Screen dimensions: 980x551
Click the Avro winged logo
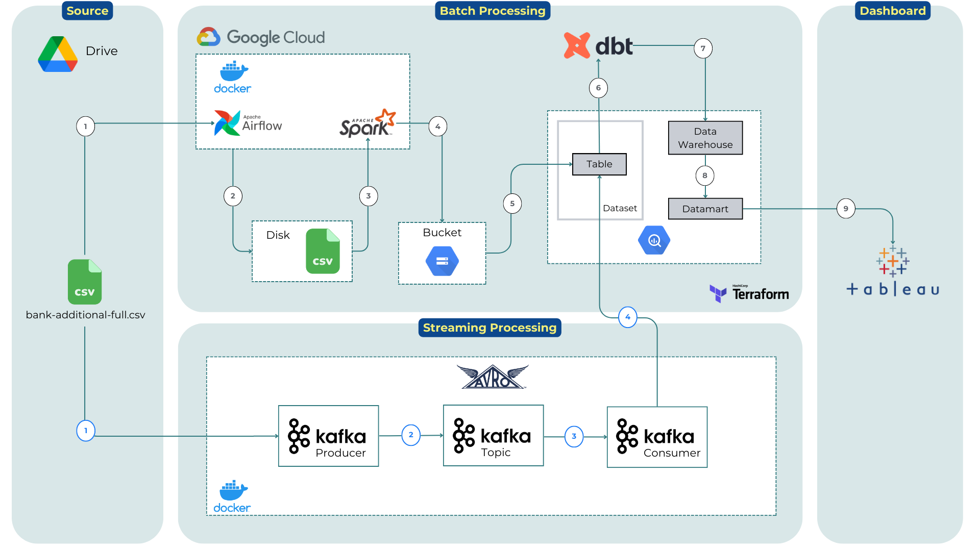click(x=492, y=377)
